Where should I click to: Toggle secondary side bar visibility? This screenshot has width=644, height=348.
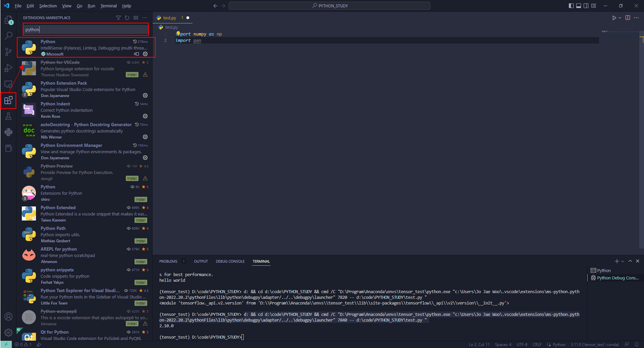coord(586,6)
